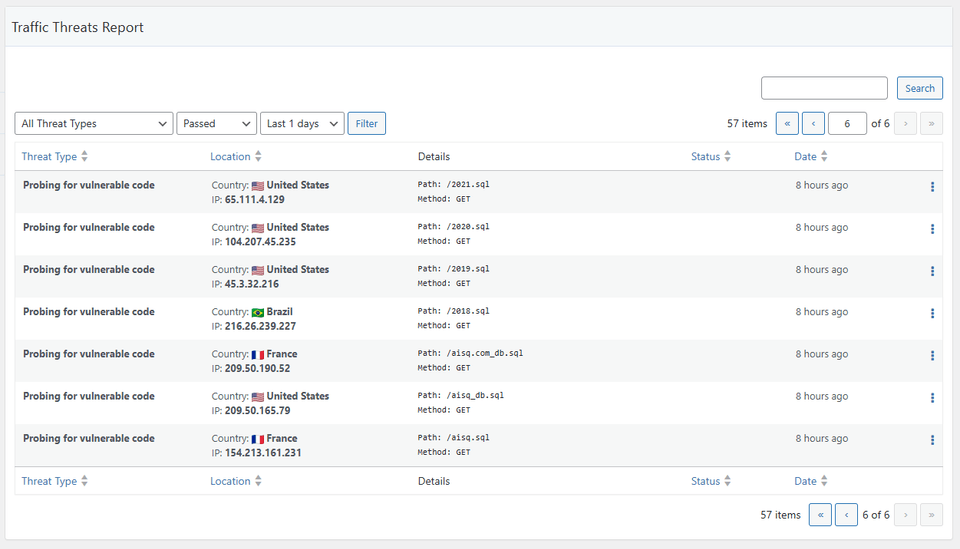Open three-dot menu for /2020.sql row
The height and width of the screenshot is (549, 960).
(932, 229)
